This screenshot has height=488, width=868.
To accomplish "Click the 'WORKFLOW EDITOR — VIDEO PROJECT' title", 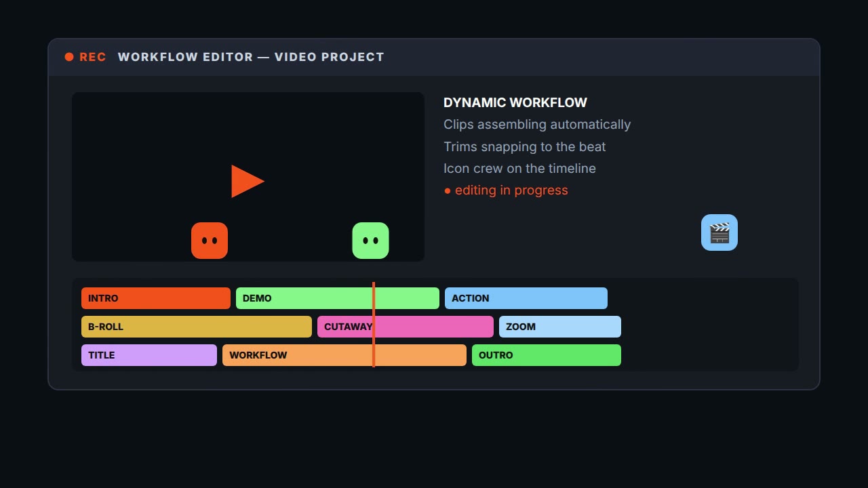I will (251, 57).
